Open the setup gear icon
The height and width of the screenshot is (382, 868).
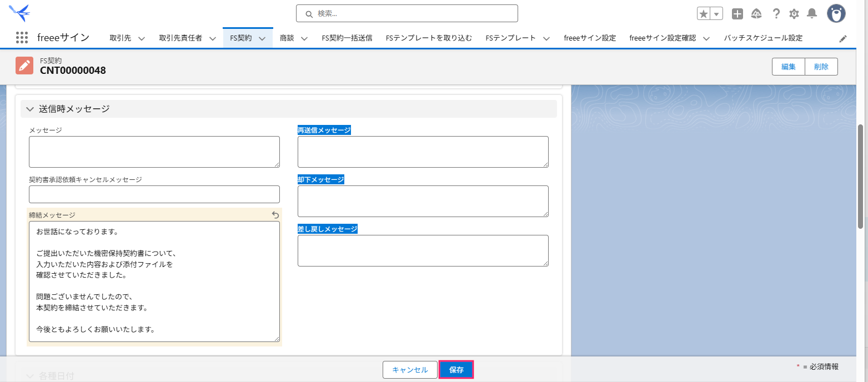(794, 14)
